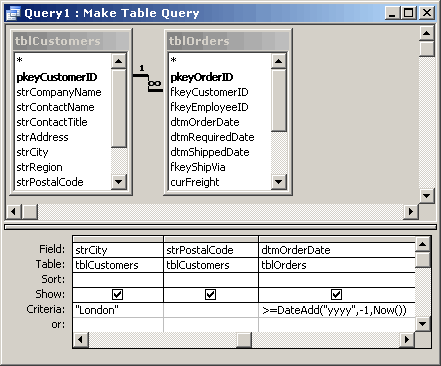The image size is (441, 366).
Task: Close the Query1 Make Table Query window
Action: pyautogui.click(x=427, y=13)
